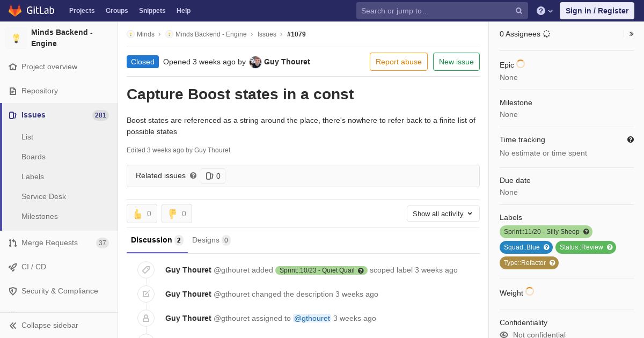Click the search magnifier icon
Viewport: 644px width, 338px height.
[x=519, y=11]
